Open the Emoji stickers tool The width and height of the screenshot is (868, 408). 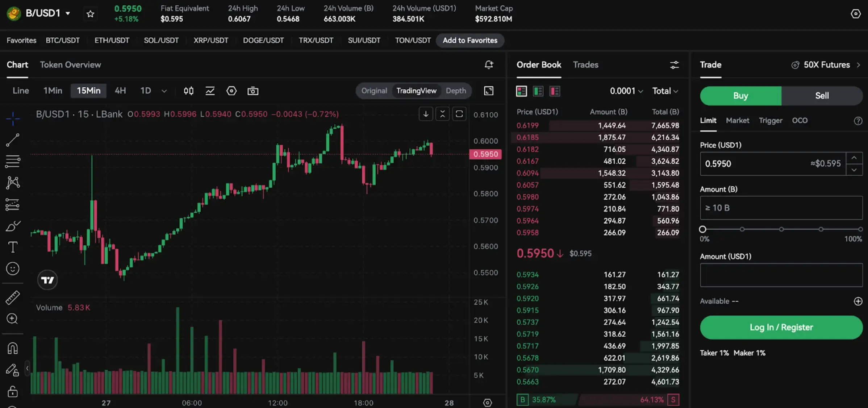point(13,268)
